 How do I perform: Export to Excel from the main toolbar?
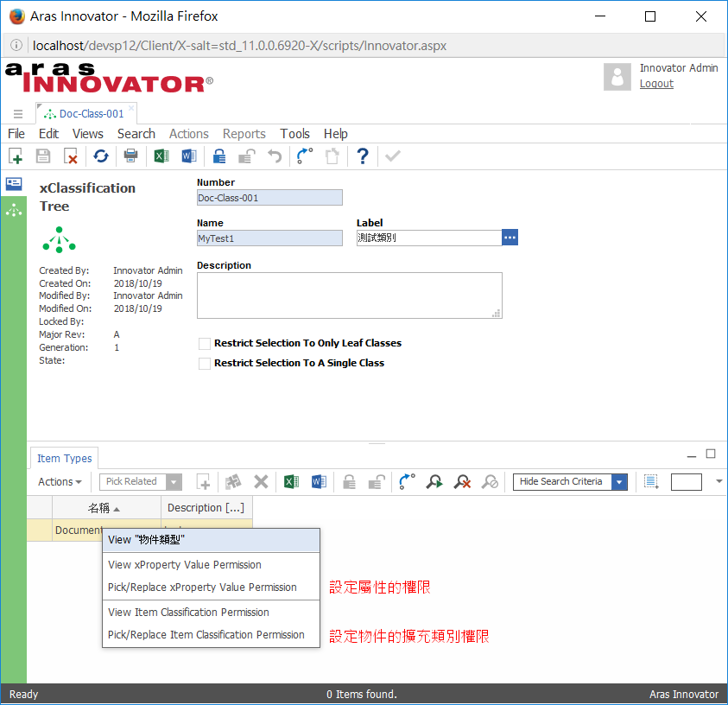[161, 156]
